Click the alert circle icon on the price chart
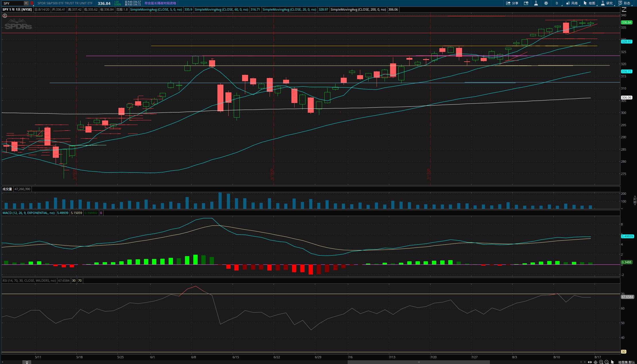This screenshot has height=364, width=637. [5, 16]
